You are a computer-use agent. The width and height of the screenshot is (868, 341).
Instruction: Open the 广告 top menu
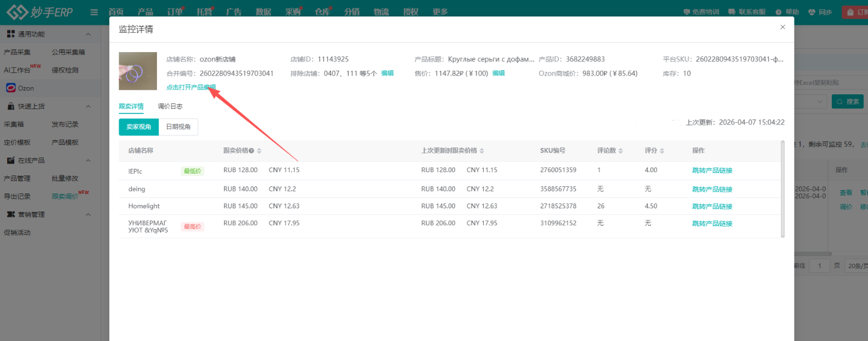(x=234, y=12)
